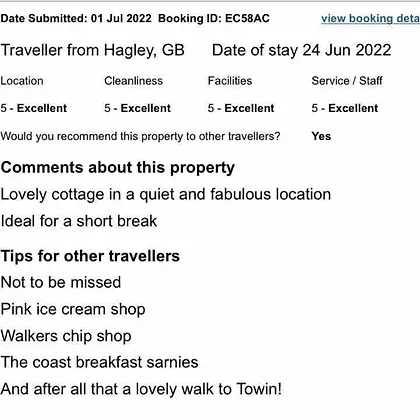
Task: Click the recommend this property question
Action: [140, 136]
